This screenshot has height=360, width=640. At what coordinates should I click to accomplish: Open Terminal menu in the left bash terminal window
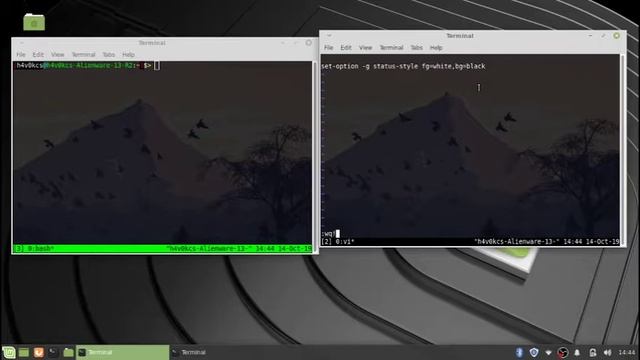(x=83, y=55)
